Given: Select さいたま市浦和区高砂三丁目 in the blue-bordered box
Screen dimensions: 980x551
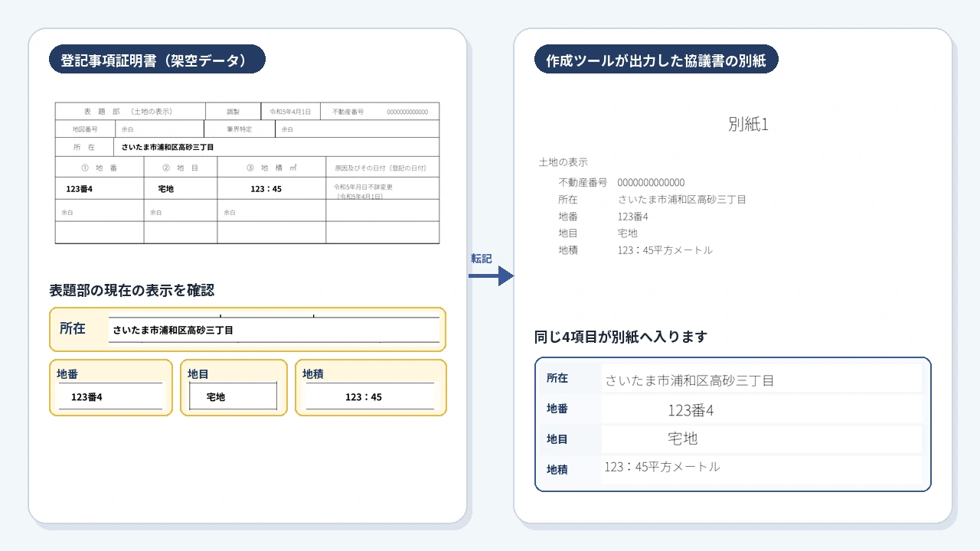Looking at the screenshot, I should [690, 380].
